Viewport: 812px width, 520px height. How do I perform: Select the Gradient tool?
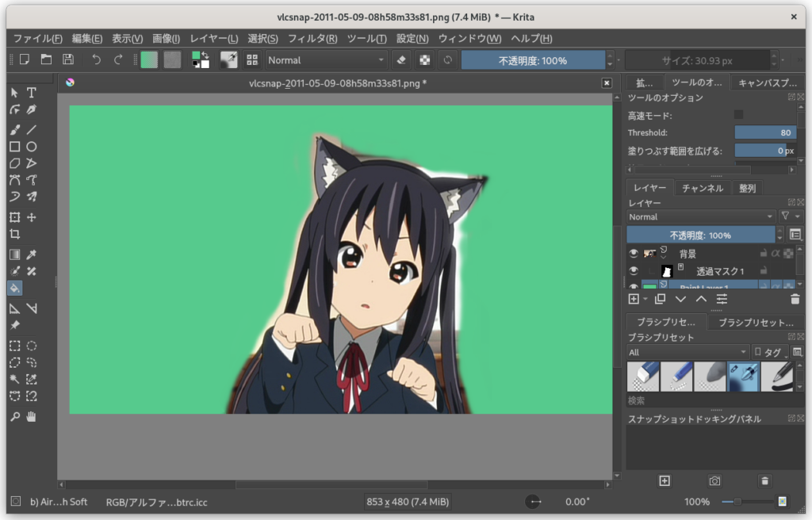tap(14, 254)
